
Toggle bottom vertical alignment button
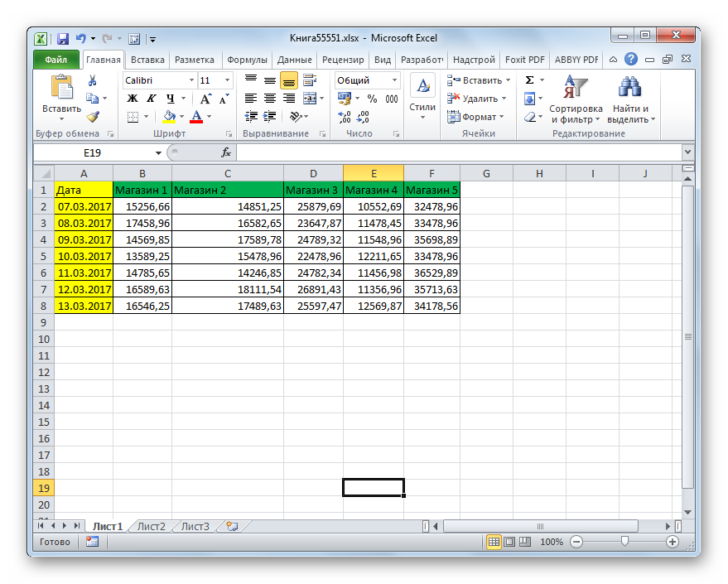289,81
